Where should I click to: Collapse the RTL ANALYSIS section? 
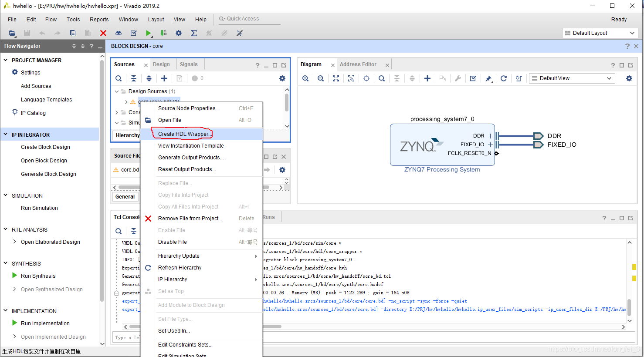6,229
